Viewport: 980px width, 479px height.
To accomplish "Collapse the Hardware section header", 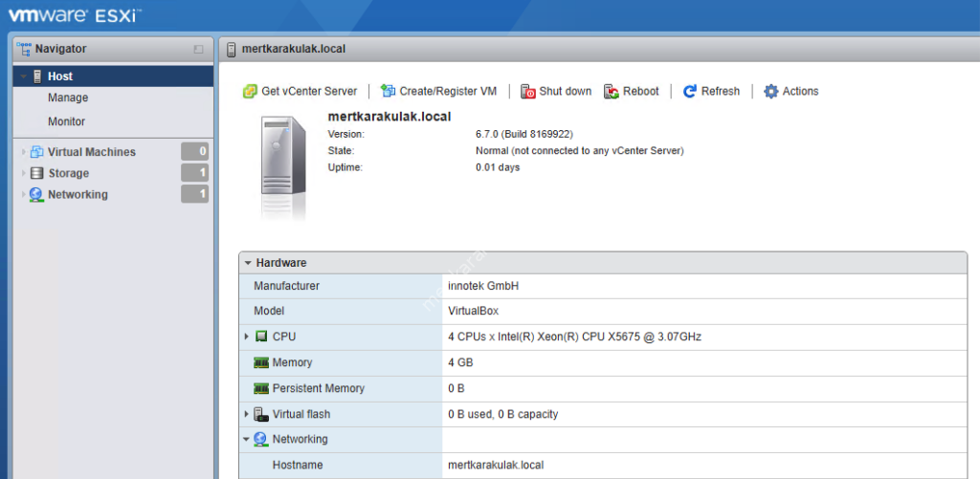I will pyautogui.click(x=248, y=262).
